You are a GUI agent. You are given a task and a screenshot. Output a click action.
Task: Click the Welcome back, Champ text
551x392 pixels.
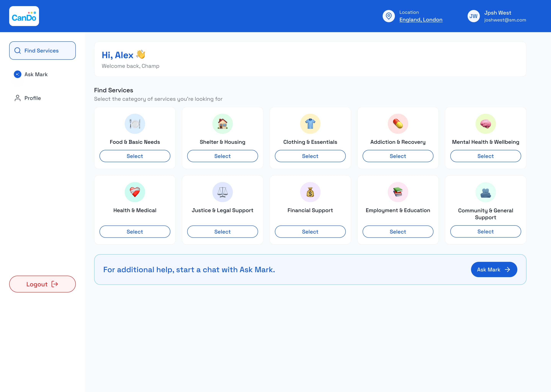(x=130, y=66)
